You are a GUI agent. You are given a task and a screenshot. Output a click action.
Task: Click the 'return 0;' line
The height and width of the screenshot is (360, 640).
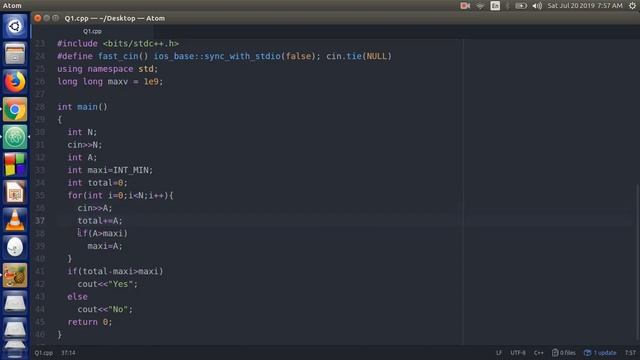[90, 322]
